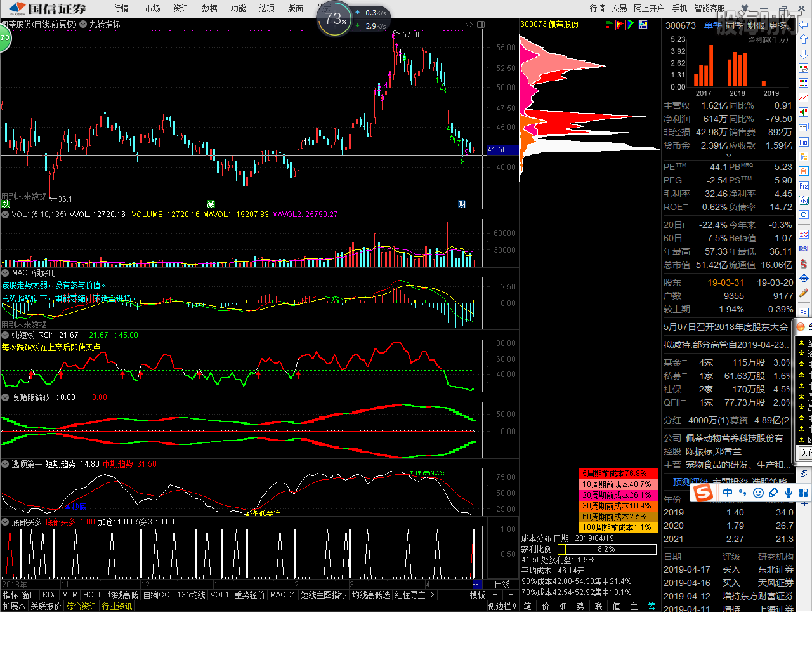Click the 日线 period button
812x650 pixels.
tap(502, 584)
